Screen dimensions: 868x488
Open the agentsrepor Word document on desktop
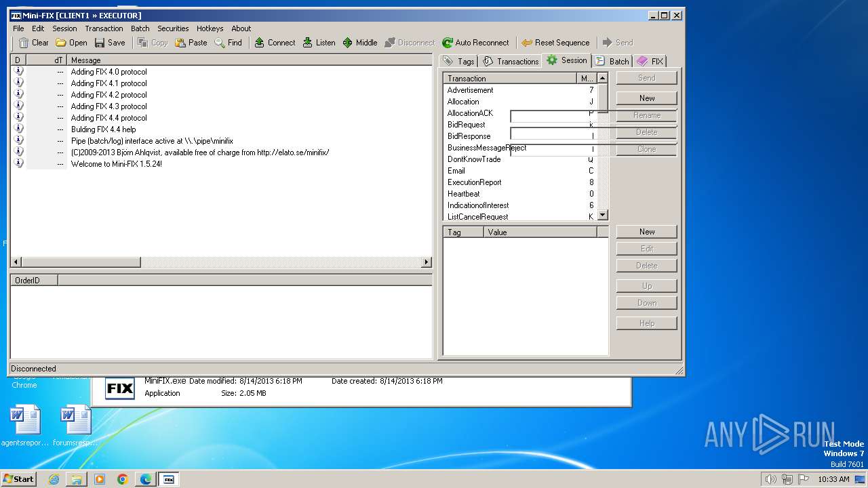pyautogui.click(x=25, y=426)
